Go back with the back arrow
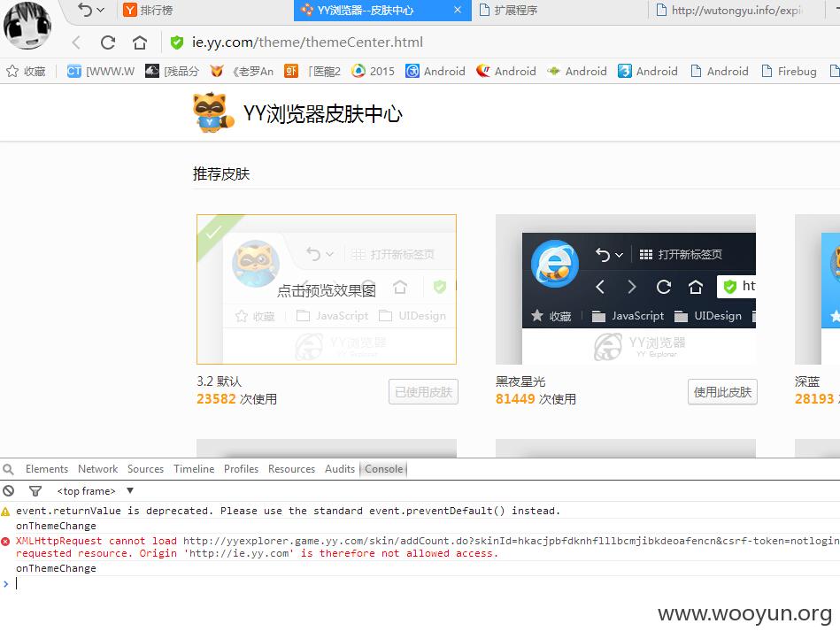This screenshot has height=639, width=840. click(x=77, y=42)
